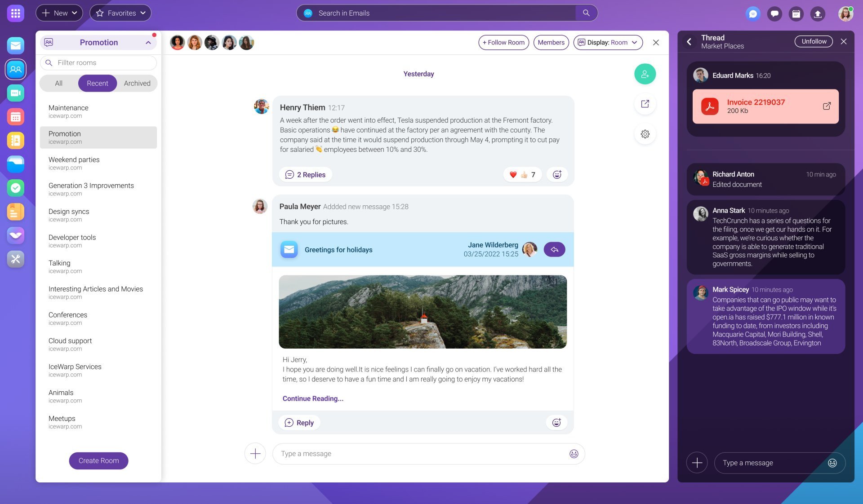
Task: Open Invoice 2219037 external link icon
Action: pos(827,106)
